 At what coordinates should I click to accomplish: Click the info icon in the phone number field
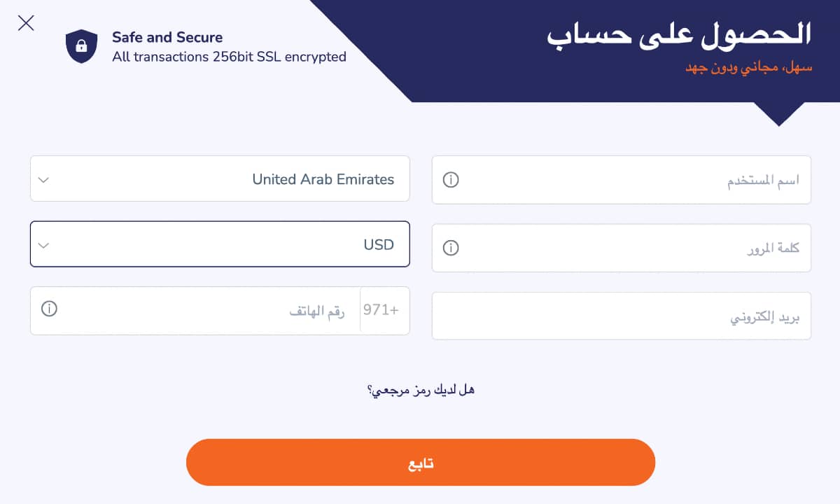click(49, 309)
